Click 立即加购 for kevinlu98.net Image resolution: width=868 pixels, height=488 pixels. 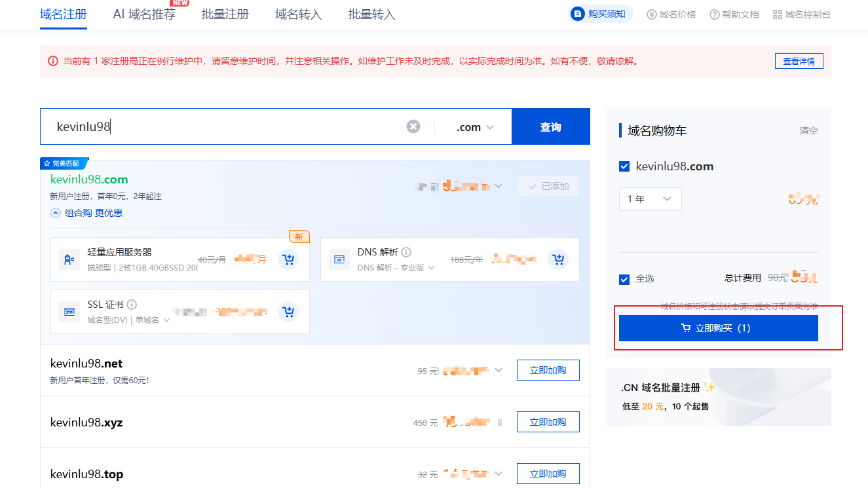548,369
